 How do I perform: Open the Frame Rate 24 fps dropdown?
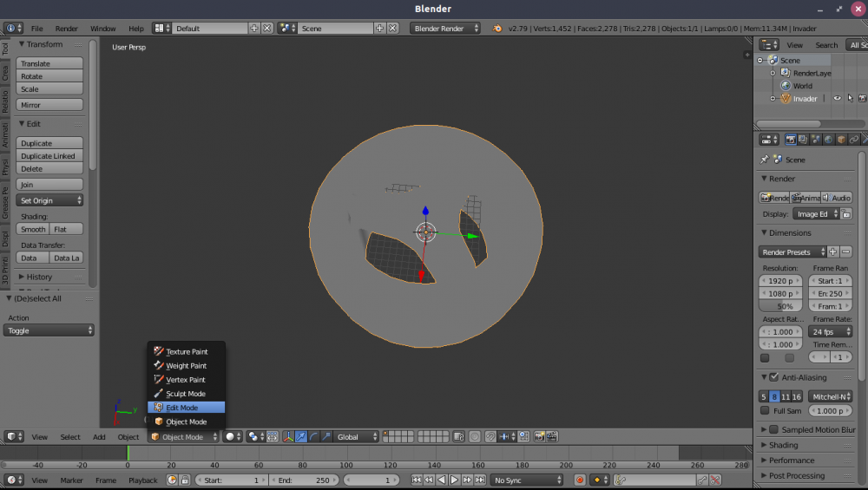[x=831, y=331]
